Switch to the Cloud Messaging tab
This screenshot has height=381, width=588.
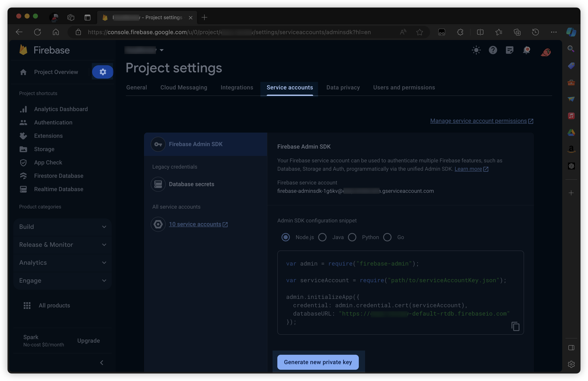(x=184, y=88)
